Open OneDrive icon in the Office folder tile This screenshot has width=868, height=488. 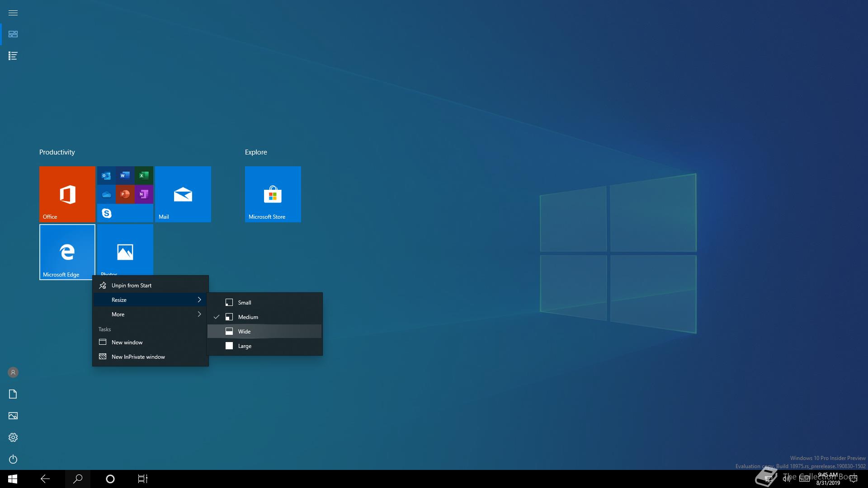[106, 194]
